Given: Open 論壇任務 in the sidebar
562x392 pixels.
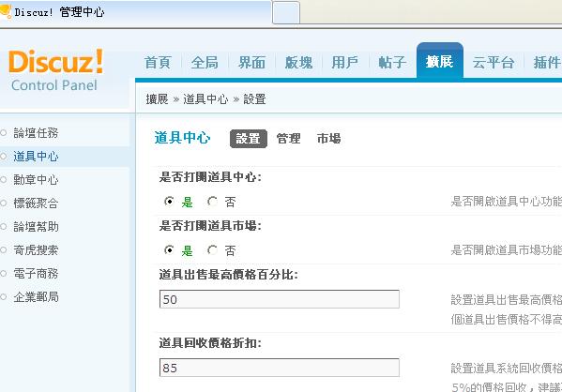Looking at the screenshot, I should pyautogui.click(x=36, y=133).
